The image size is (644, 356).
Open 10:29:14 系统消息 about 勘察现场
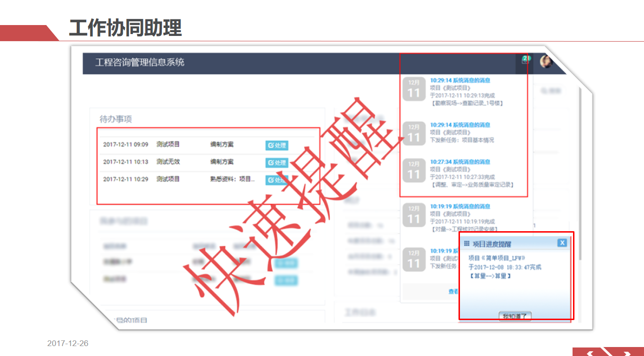click(460, 80)
